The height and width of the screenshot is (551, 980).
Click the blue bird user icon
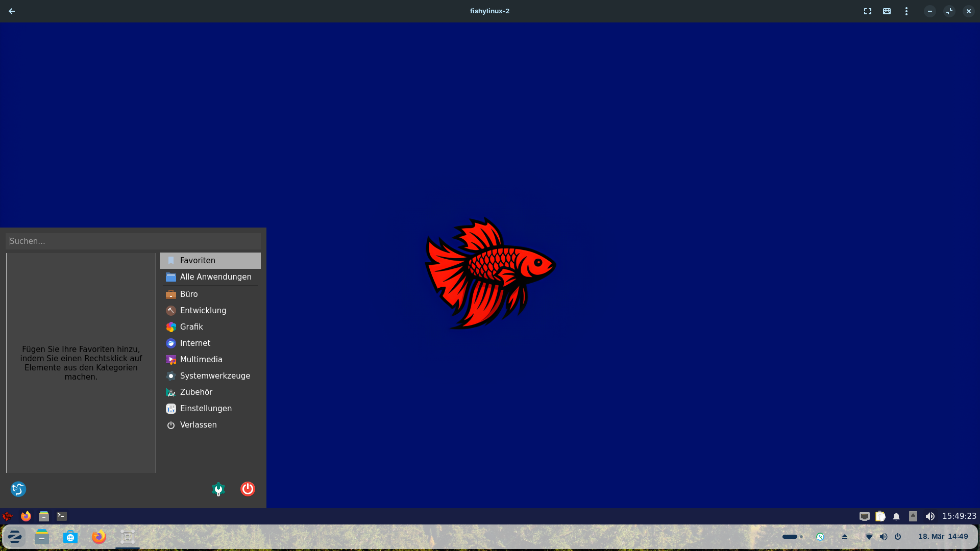point(18,489)
